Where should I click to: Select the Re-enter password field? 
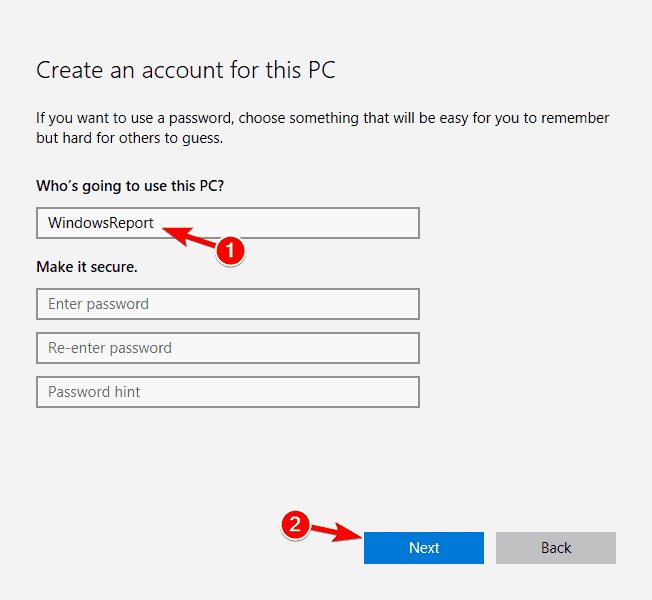tap(228, 348)
